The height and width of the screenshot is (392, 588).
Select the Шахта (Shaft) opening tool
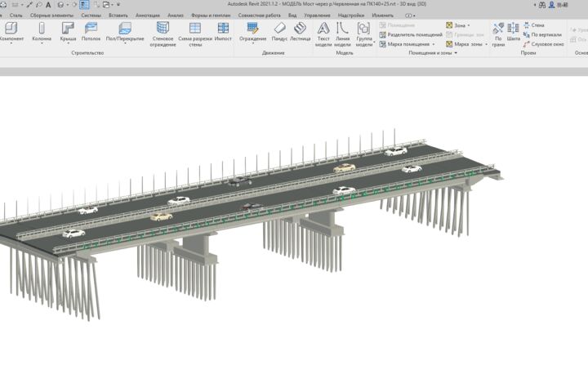pos(514,32)
